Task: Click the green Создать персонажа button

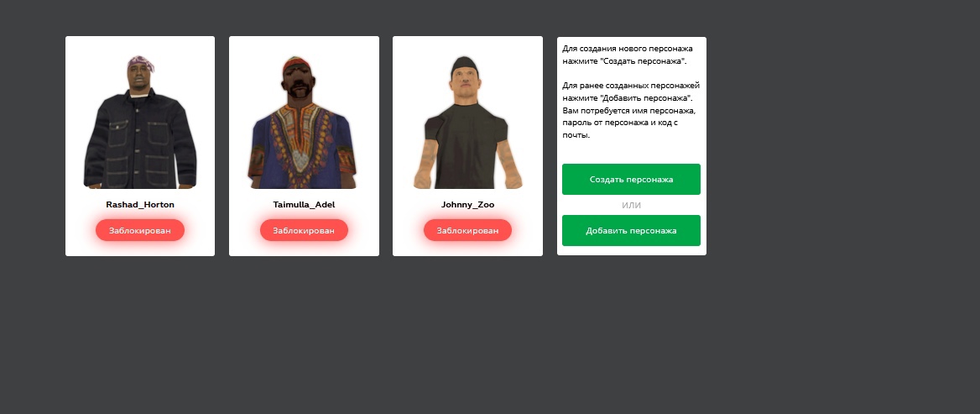Action: click(x=631, y=180)
